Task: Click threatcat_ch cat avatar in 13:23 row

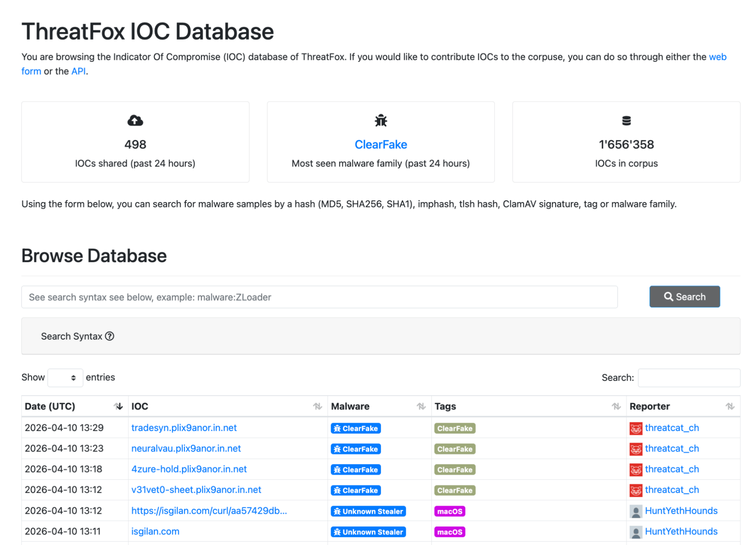Action: click(636, 449)
